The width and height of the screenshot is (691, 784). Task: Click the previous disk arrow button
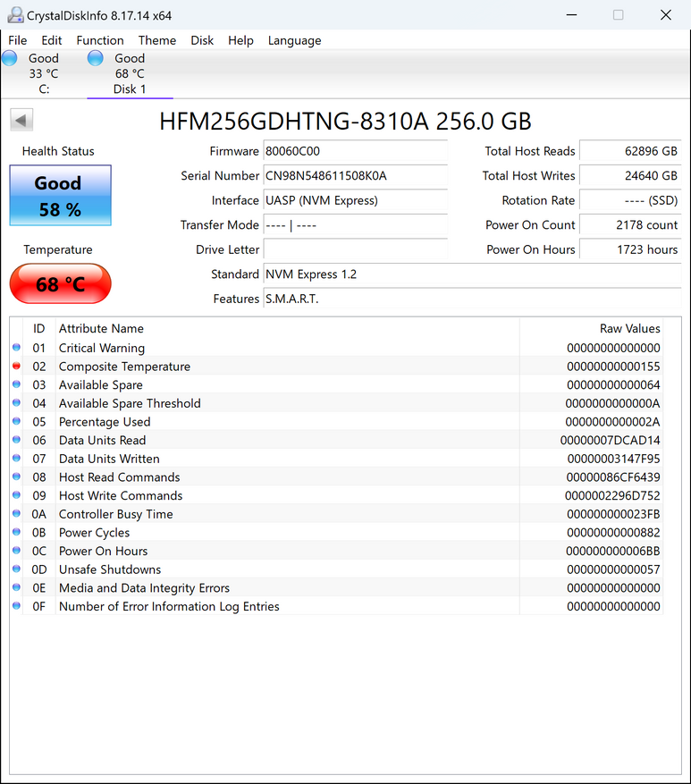[21, 120]
